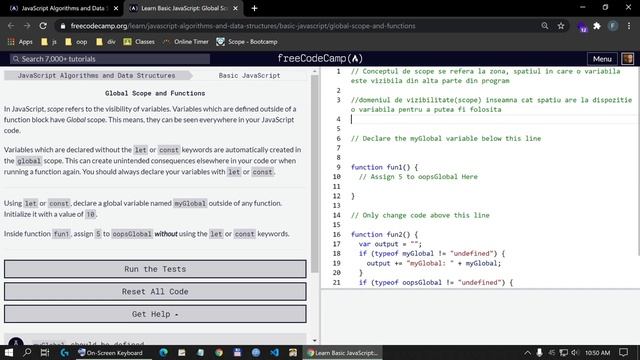Open Task View on the taskbar

point(45,353)
